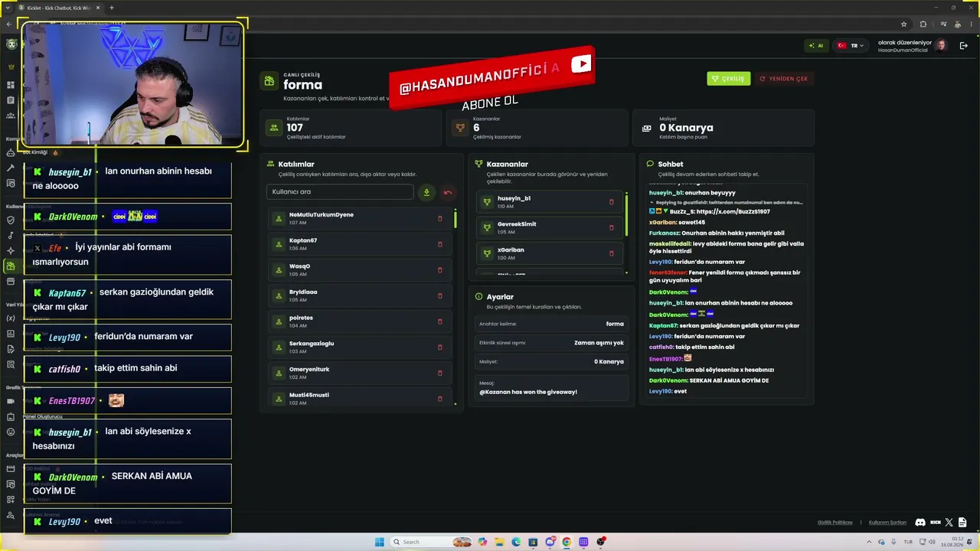Click the x.com/BuzZzS1907 link in chat
Image resolution: width=980 pixels, height=551 pixels.
pyautogui.click(x=733, y=211)
